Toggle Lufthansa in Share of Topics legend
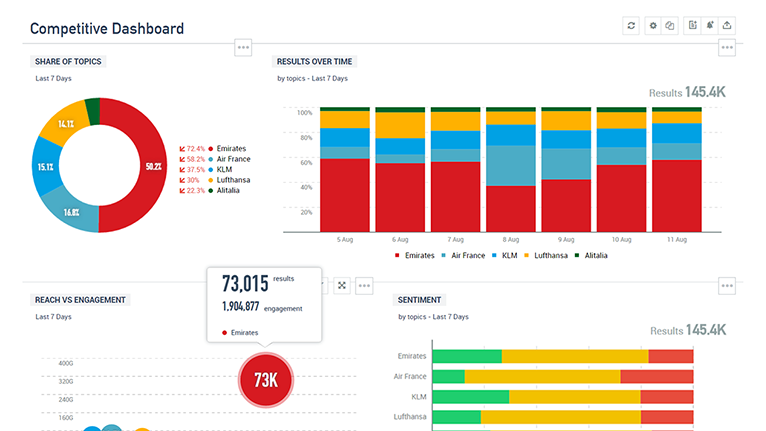The height and width of the screenshot is (431, 766). point(229,180)
